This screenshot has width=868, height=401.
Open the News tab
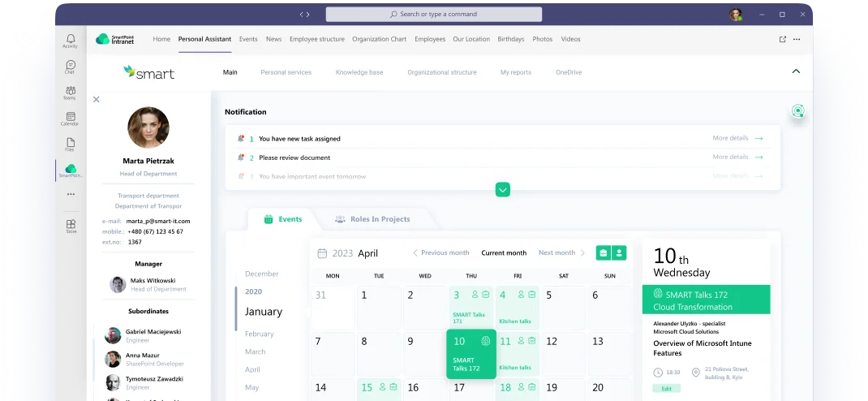(273, 39)
